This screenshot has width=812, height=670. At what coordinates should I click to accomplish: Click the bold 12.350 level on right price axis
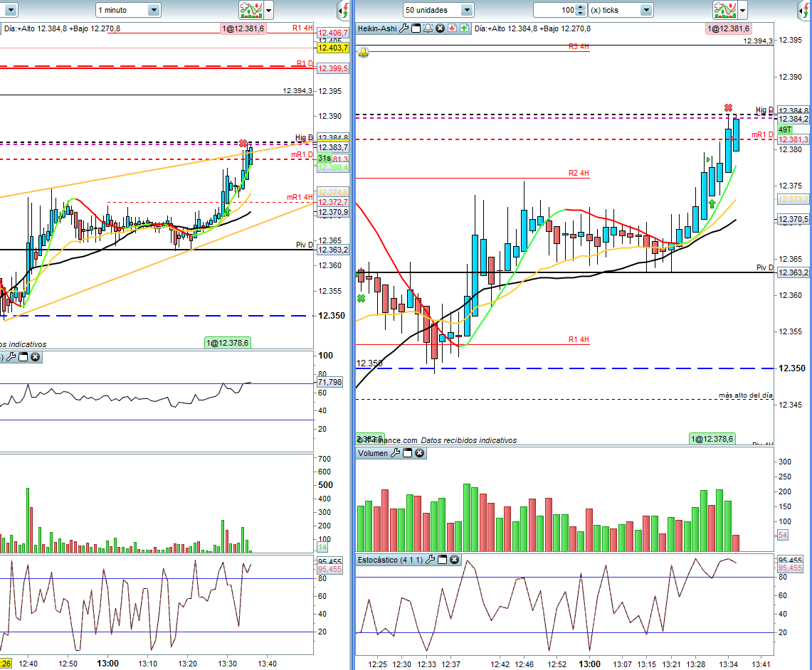(x=792, y=368)
